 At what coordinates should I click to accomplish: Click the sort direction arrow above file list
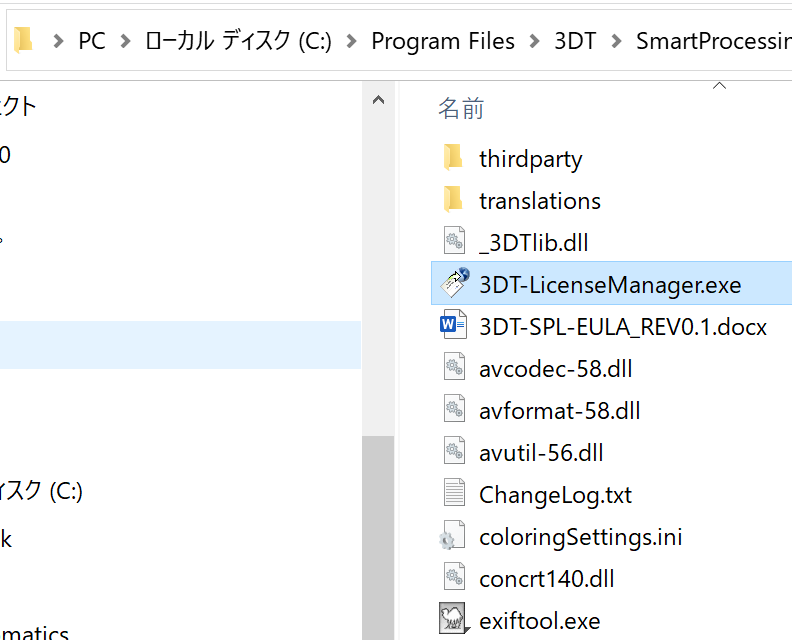pyautogui.click(x=719, y=86)
